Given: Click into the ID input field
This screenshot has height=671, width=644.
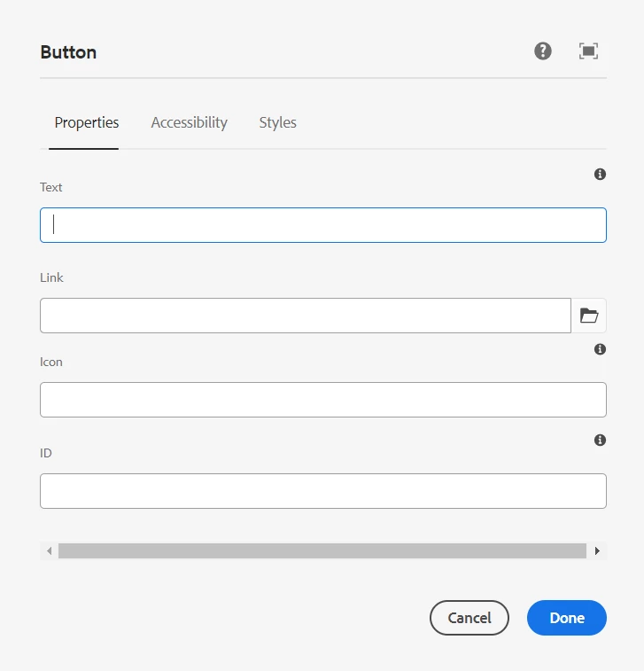Looking at the screenshot, I should [323, 491].
